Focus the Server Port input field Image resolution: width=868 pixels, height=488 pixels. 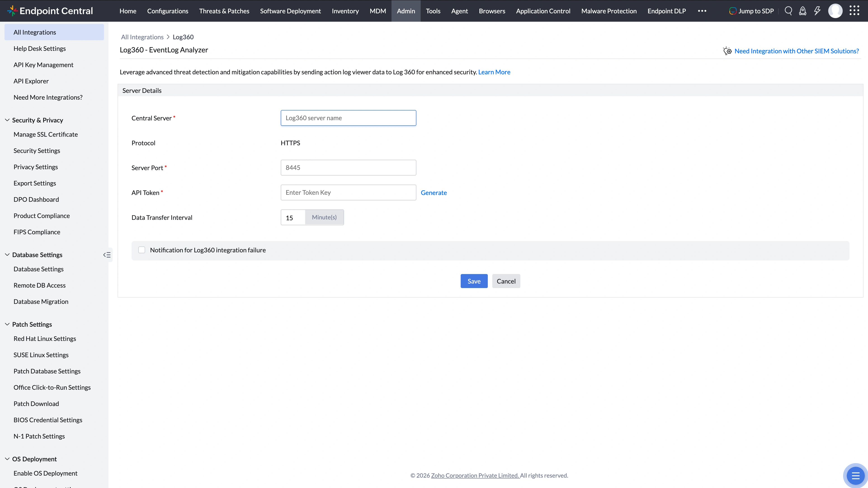(348, 167)
